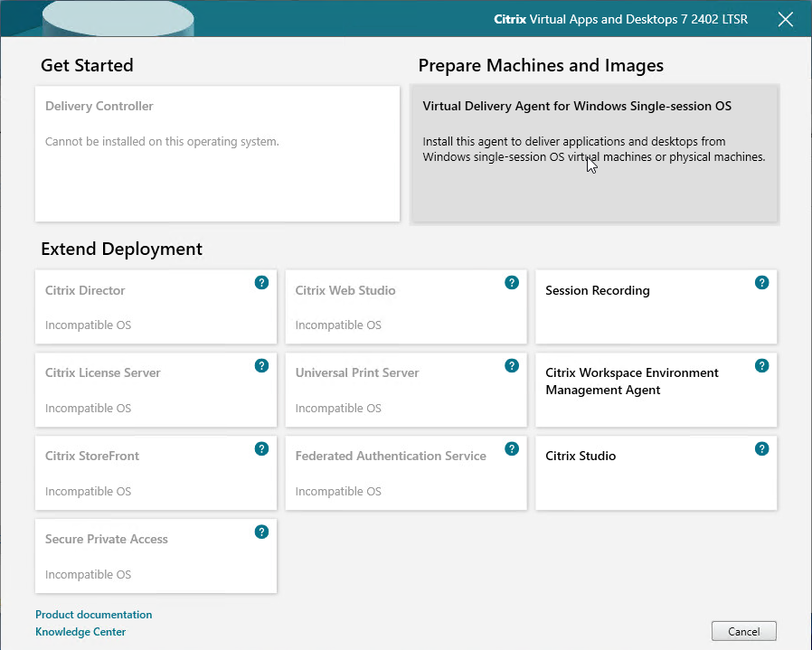Select Virtual Delivery Agent for Windows Single-session OS
Viewport: 812px width, 650px height.
[x=594, y=154]
